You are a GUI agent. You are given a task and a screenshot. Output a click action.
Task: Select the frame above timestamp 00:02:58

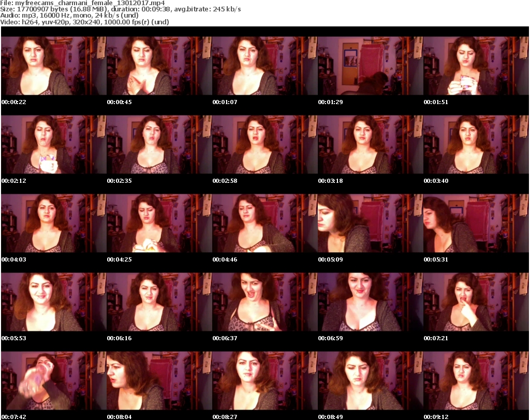tap(265, 144)
